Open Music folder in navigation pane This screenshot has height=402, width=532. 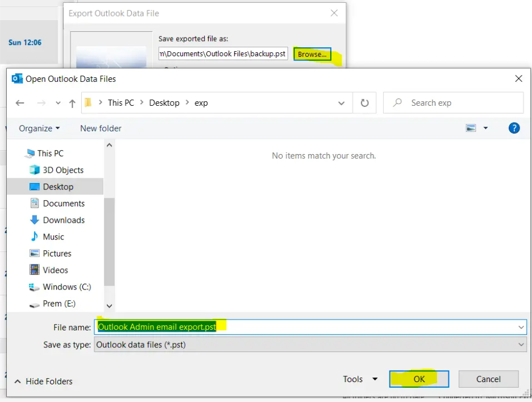(x=53, y=237)
